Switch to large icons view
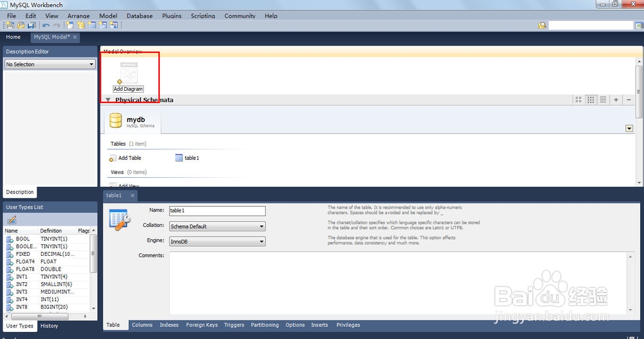Image resolution: width=644 pixels, height=339 pixels. pos(578,100)
